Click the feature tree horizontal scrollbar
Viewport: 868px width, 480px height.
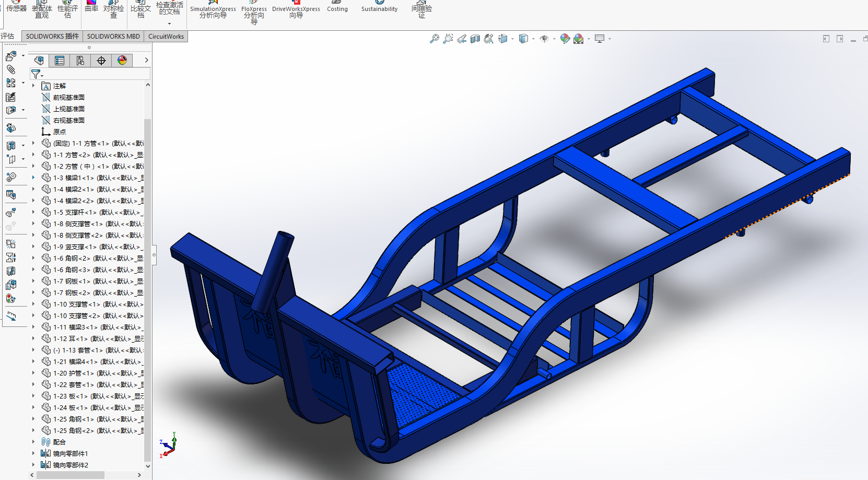coord(71,475)
